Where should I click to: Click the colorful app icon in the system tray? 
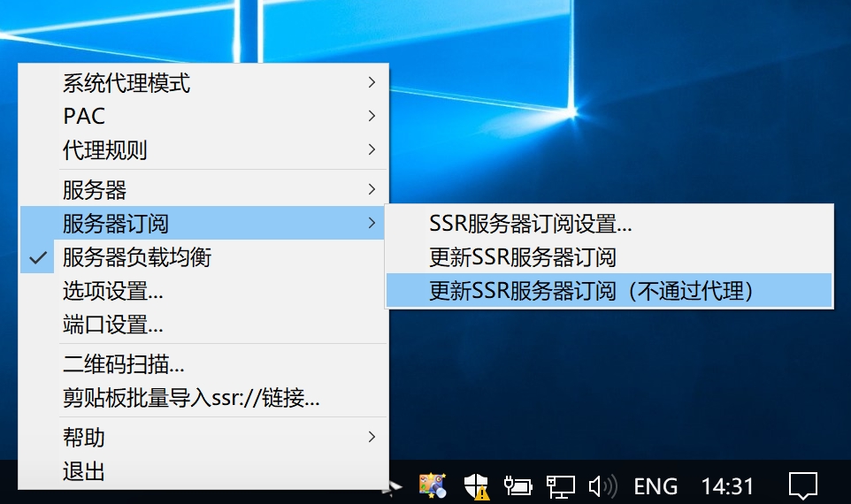[433, 485]
